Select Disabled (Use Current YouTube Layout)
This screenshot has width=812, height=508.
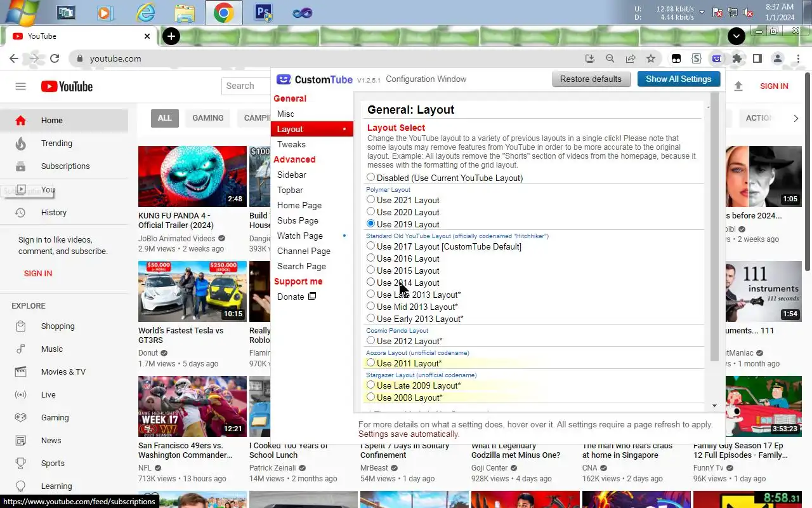click(371, 178)
